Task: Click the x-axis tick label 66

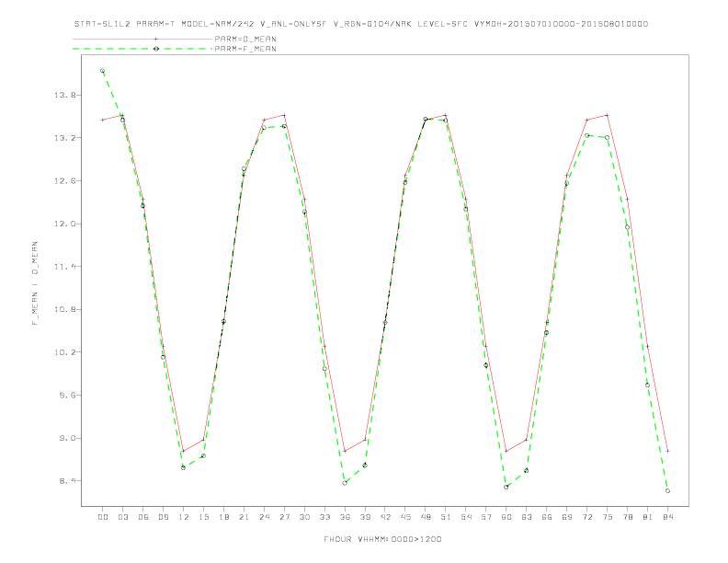Action: pyautogui.click(x=547, y=517)
